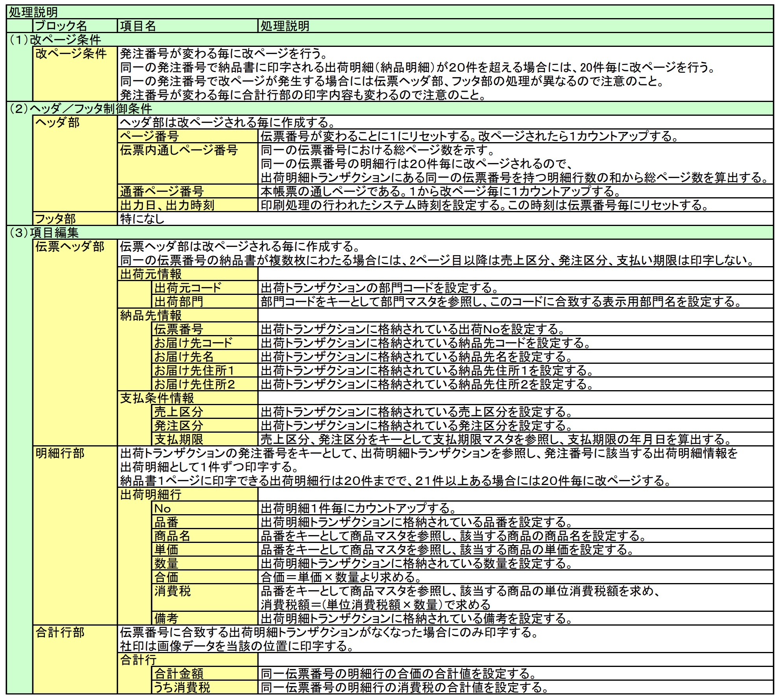The width and height of the screenshot is (781, 700).
Task: Select the 出荷元コード item cell
Action: click(205, 288)
